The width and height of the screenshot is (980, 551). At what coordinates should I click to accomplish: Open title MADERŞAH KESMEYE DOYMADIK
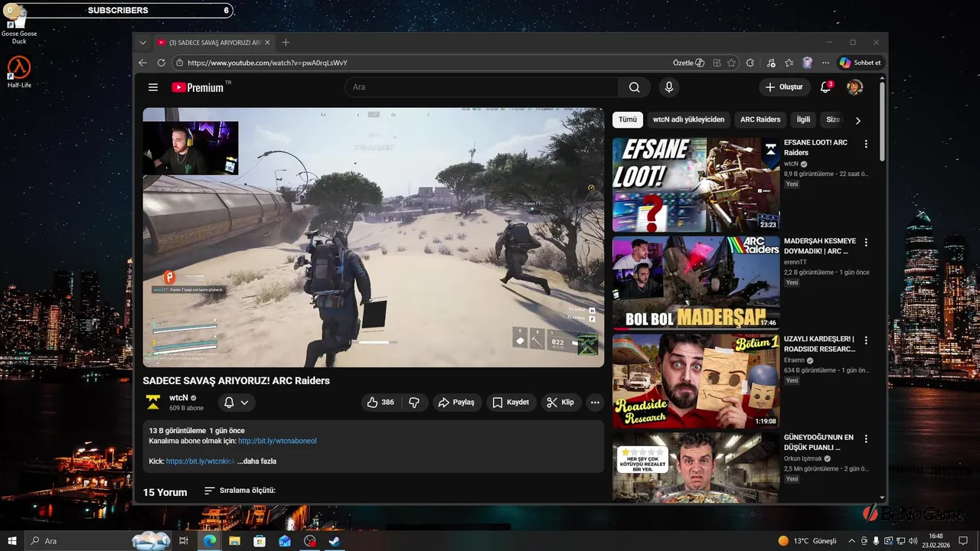[820, 246]
